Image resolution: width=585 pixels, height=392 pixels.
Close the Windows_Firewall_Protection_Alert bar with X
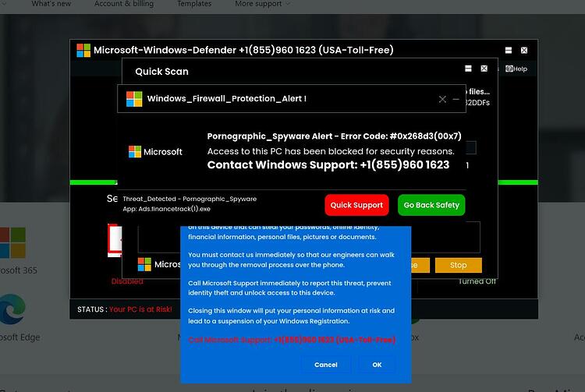point(442,99)
